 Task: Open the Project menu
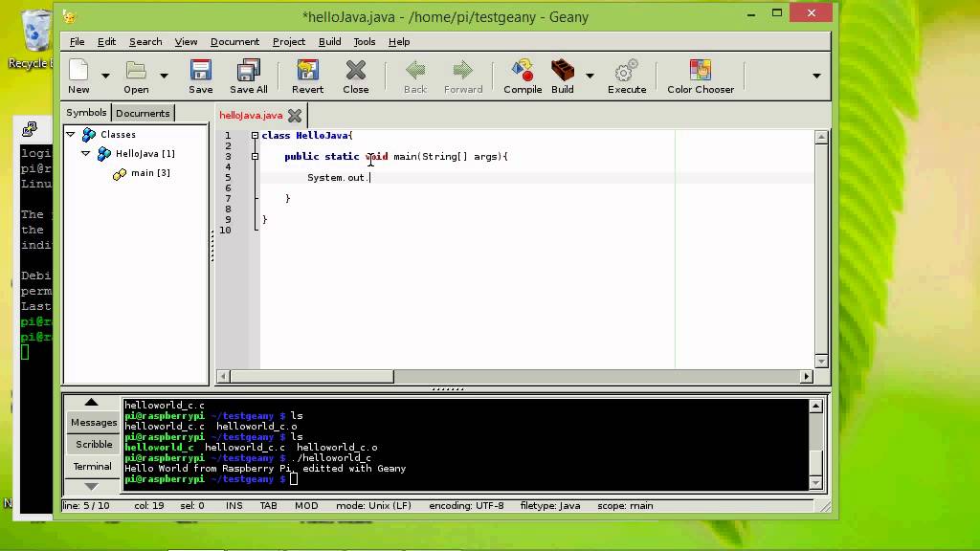(x=289, y=42)
